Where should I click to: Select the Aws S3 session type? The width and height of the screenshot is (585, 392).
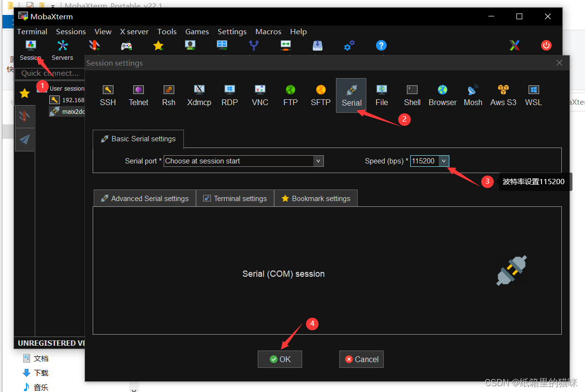[x=503, y=95]
